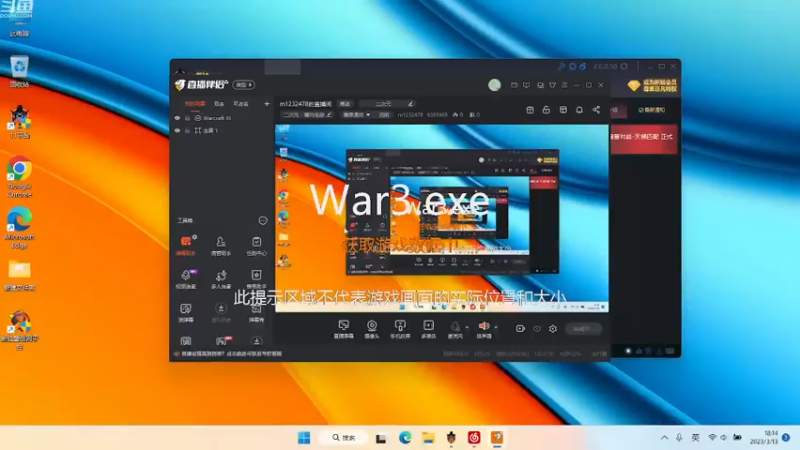Click the user avatar in title bar
The image size is (800, 450).
point(494,85)
